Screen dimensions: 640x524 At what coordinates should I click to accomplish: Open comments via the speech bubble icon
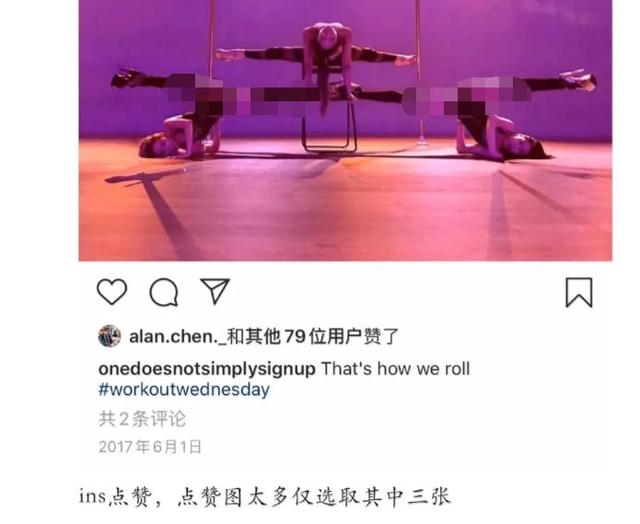click(164, 292)
